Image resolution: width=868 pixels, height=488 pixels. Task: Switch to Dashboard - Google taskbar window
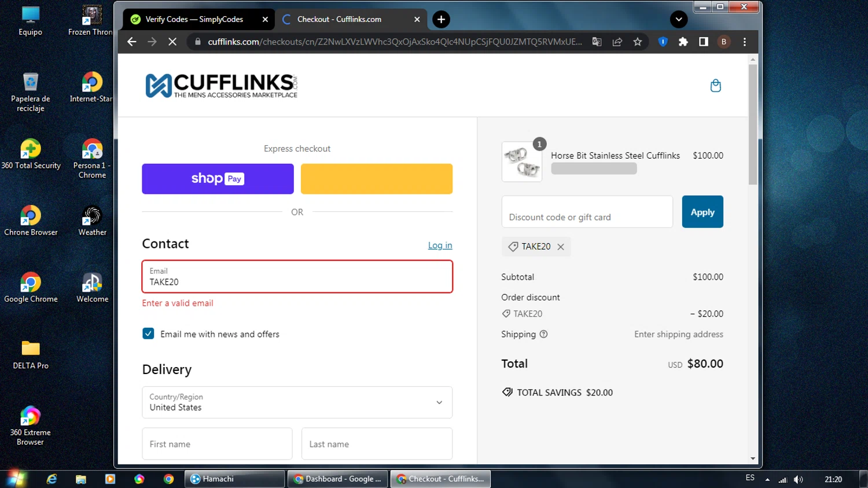[x=337, y=479]
